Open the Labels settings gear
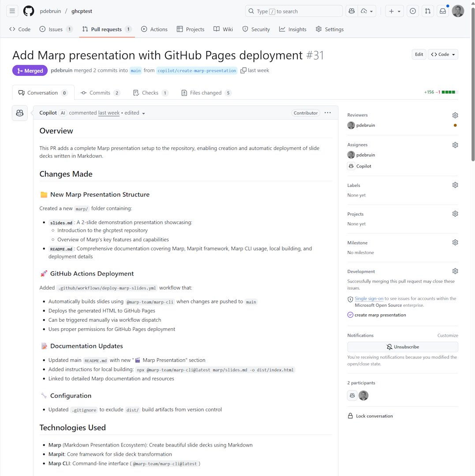 tap(455, 185)
